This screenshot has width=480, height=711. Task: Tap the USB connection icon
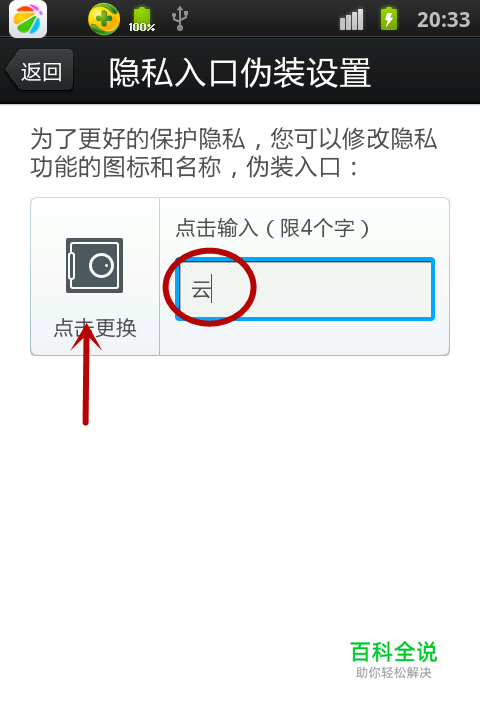(180, 19)
